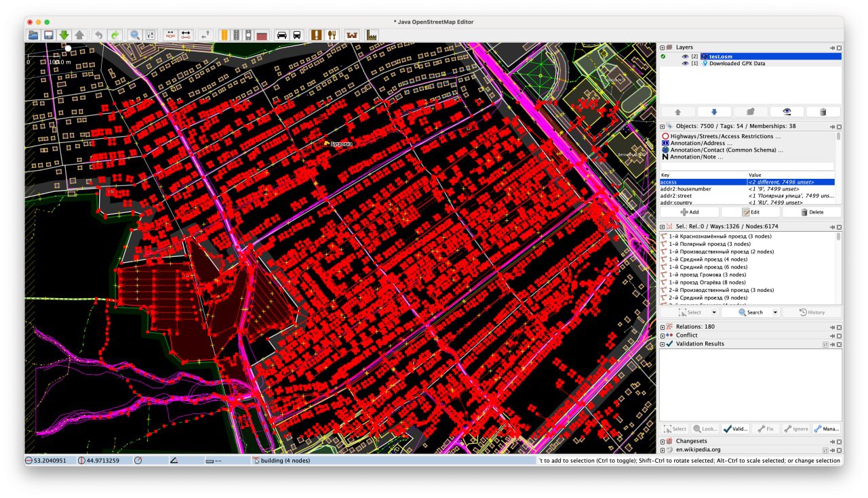
Task: Toggle visibility eye of test.osm layer
Action: tap(685, 56)
